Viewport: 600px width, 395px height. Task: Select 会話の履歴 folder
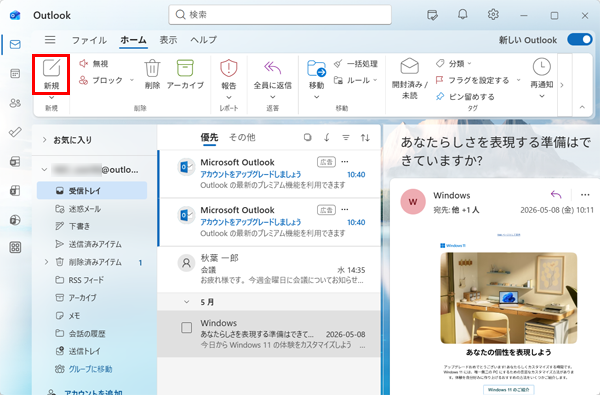(x=92, y=334)
